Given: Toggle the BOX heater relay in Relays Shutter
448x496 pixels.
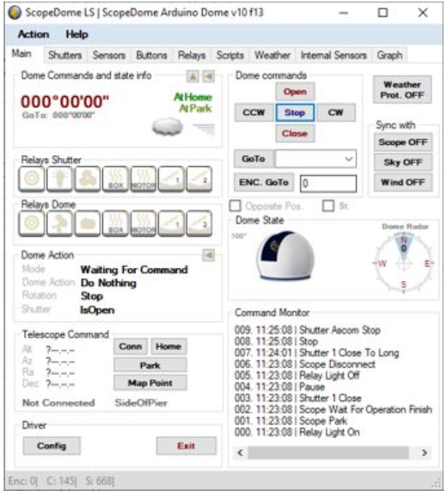Looking at the screenshot, I should pyautogui.click(x=115, y=179).
